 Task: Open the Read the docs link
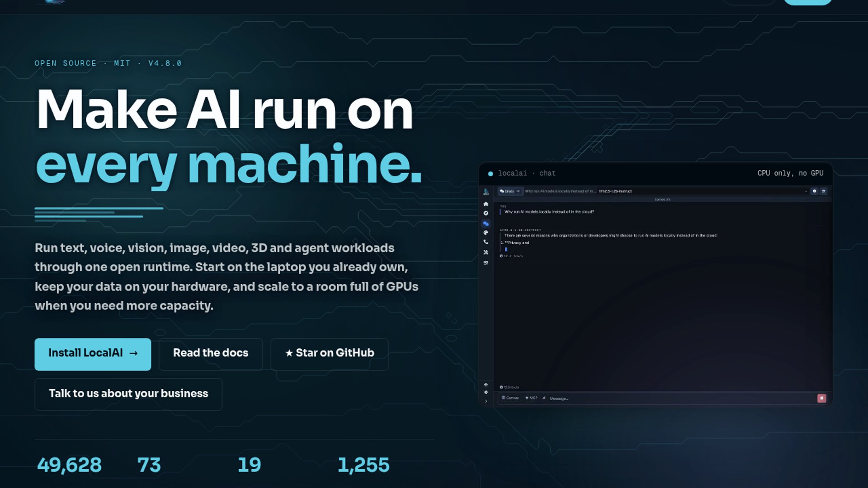tap(211, 354)
